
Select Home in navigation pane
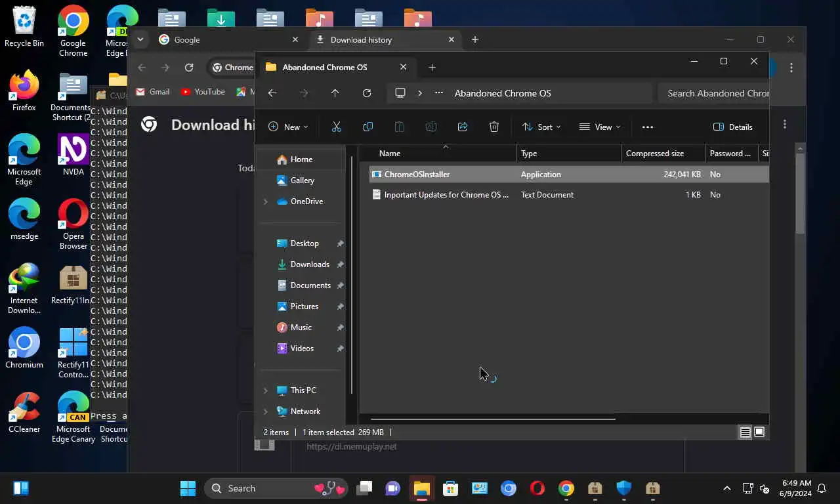[x=301, y=159]
